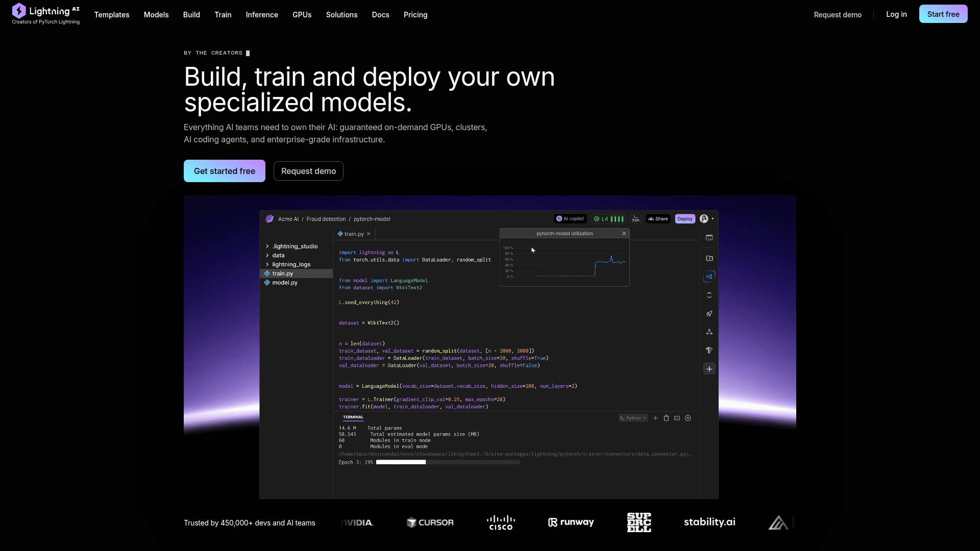The height and width of the screenshot is (551, 980).
Task: Open model.py in file tree
Action: pyautogui.click(x=281, y=283)
